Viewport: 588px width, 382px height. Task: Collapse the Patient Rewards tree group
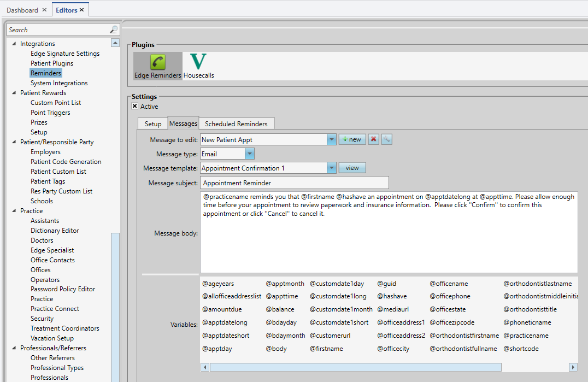point(14,92)
